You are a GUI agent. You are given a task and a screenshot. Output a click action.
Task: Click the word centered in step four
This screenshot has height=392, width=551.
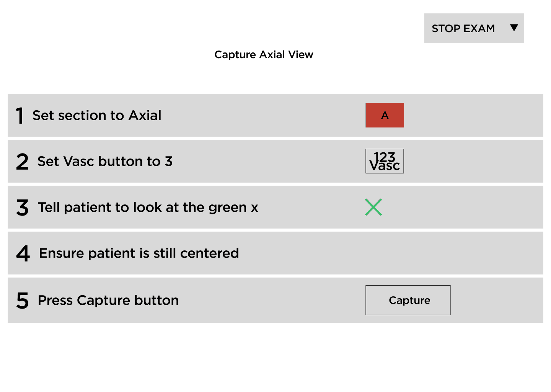coord(209,253)
